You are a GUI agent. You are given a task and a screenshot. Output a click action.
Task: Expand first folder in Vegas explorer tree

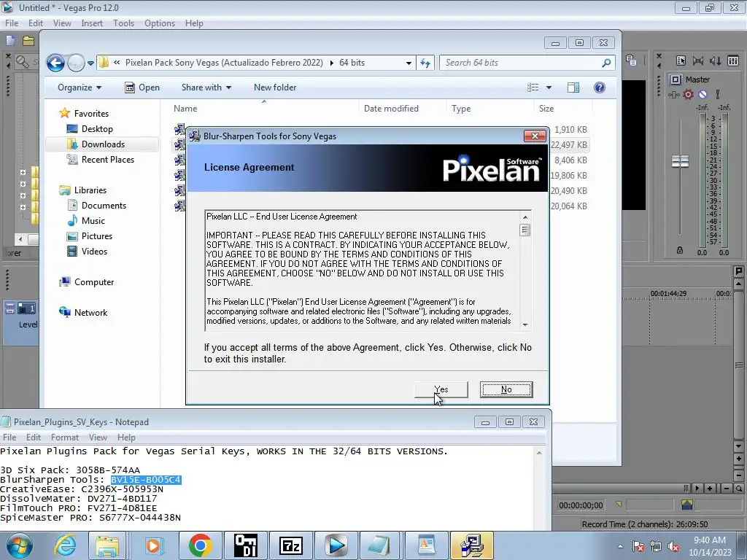pos(23,172)
